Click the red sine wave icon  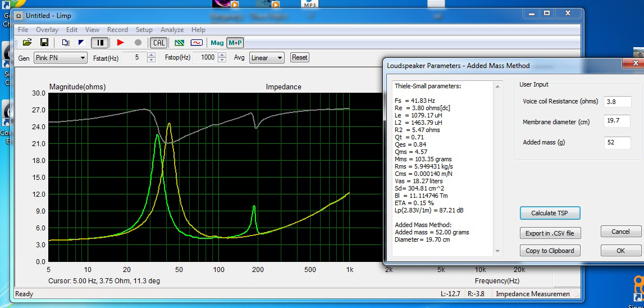pos(197,42)
